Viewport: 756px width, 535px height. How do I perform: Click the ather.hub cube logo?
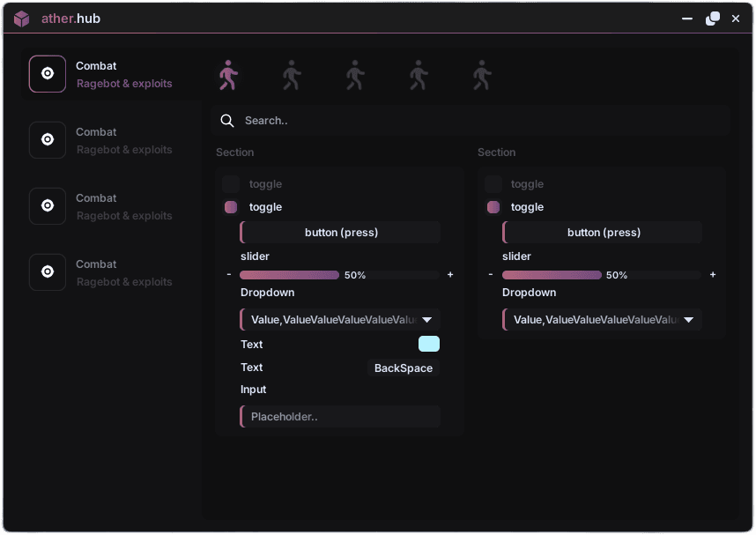point(20,18)
